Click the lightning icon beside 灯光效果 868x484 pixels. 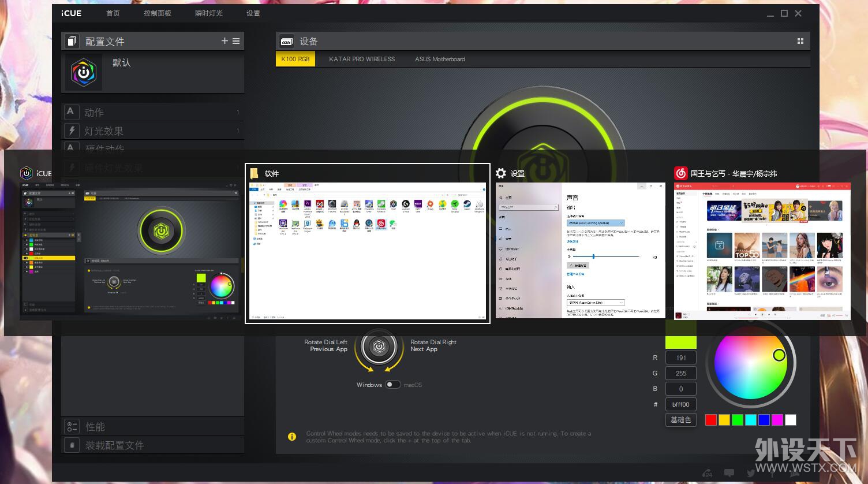(x=71, y=131)
